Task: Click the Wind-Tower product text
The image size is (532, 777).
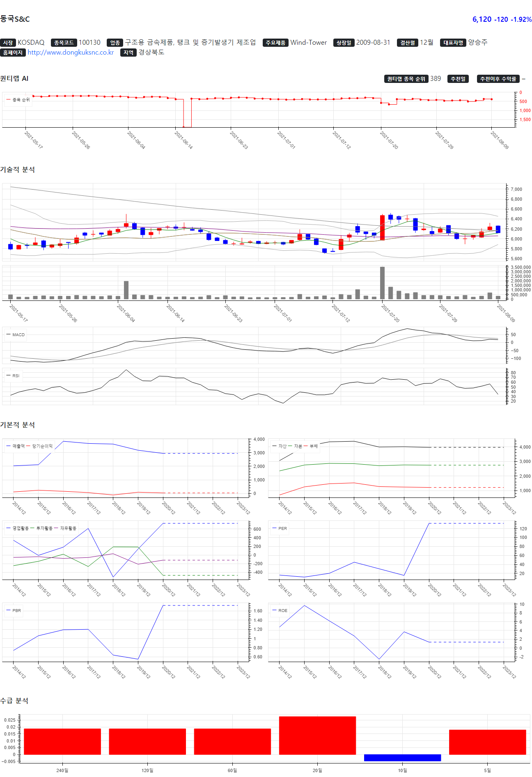Action: point(309,43)
